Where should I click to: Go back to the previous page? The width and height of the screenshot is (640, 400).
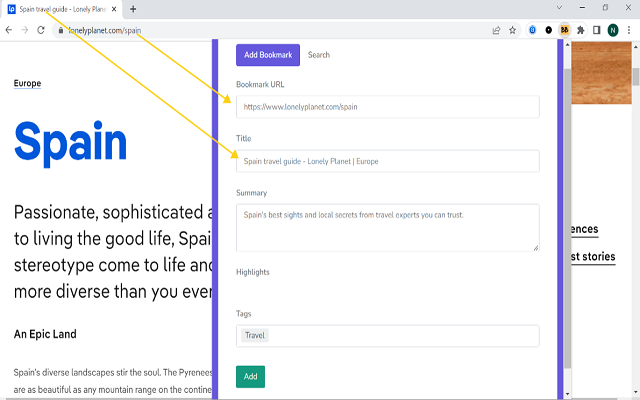coord(9,30)
